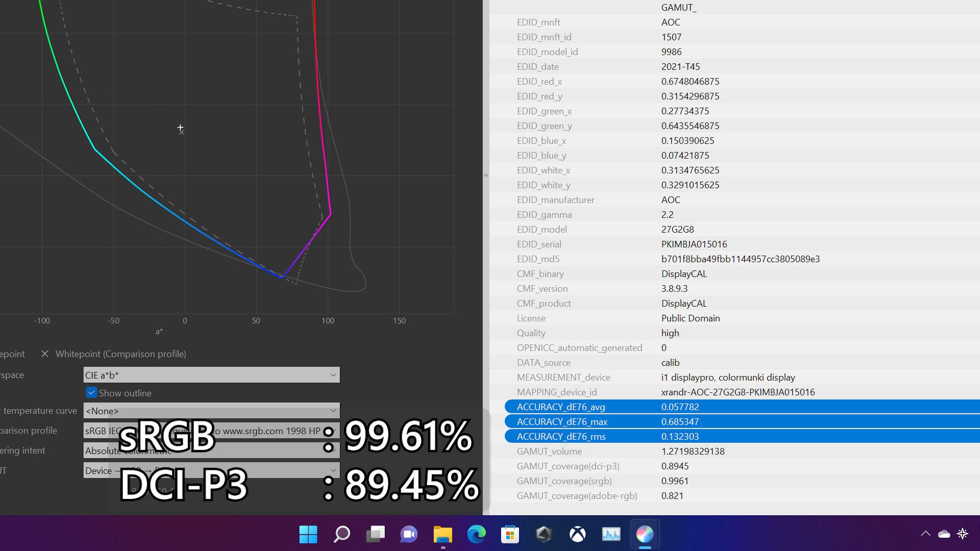The height and width of the screenshot is (551, 980).
Task: Select the EDID_date row
Action: [x=734, y=66]
